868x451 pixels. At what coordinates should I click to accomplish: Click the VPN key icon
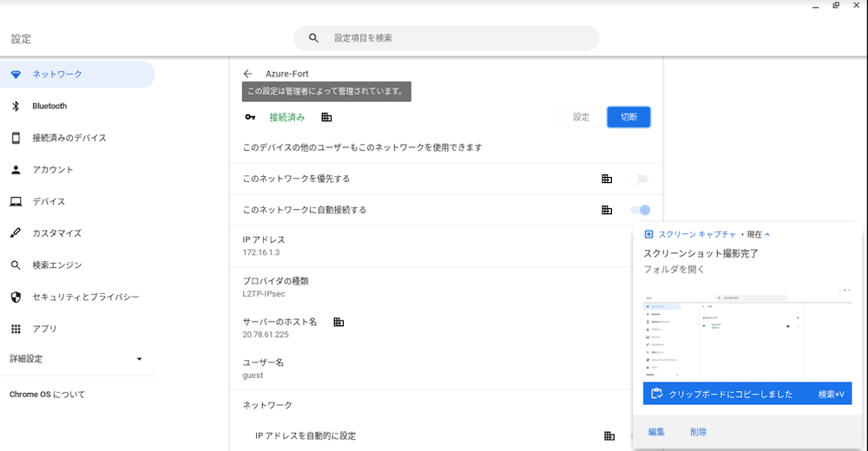250,117
